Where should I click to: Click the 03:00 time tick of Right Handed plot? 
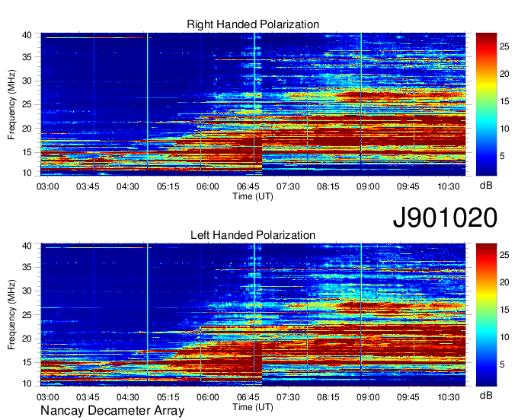[x=47, y=186]
